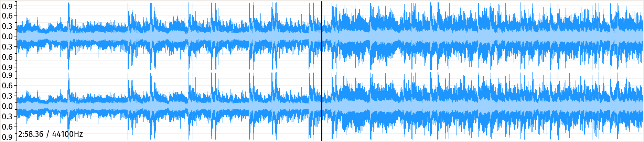This screenshot has width=644, height=142.
Task: Click the very start of the upper channel waveform
Action: tap(18, 36)
